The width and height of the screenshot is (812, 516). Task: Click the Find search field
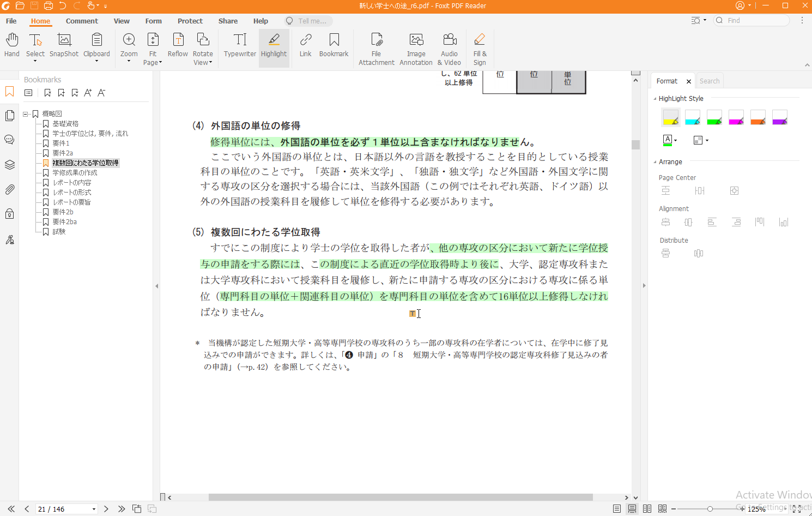(x=755, y=20)
